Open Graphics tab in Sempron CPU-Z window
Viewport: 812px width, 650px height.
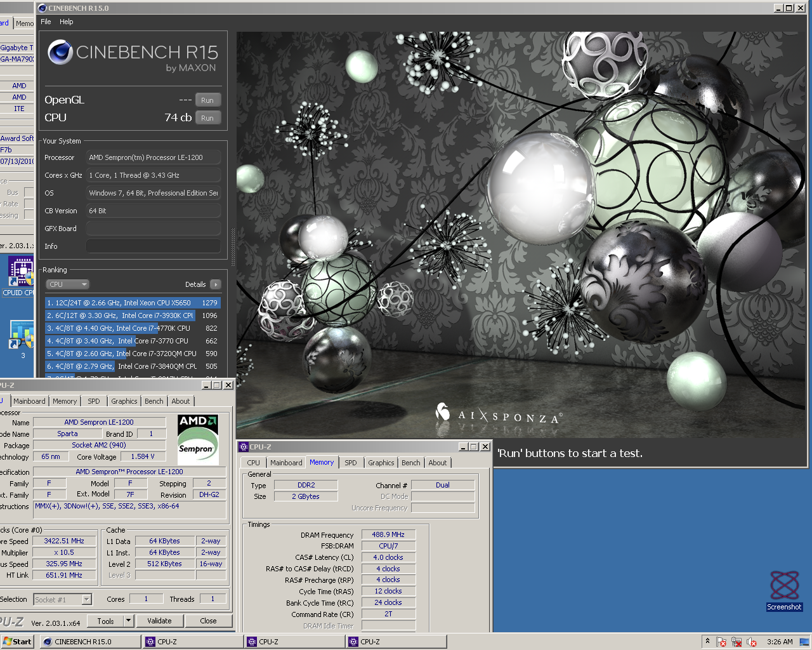click(x=124, y=401)
